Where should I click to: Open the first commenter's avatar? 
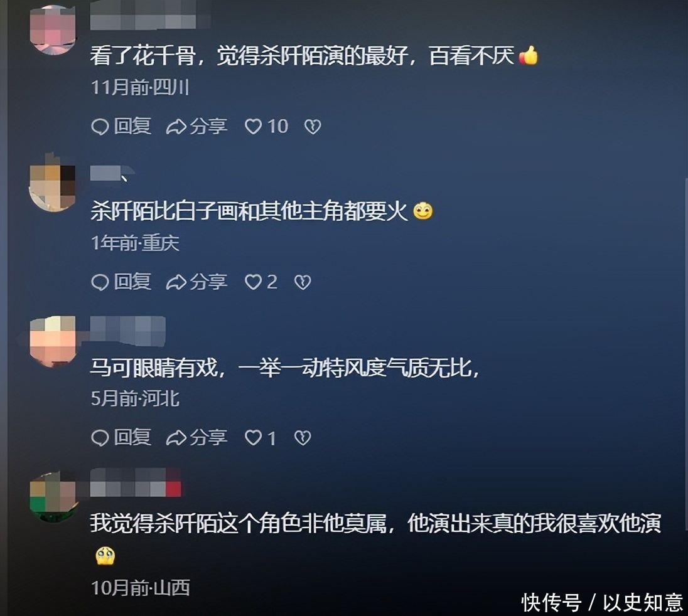point(53,30)
